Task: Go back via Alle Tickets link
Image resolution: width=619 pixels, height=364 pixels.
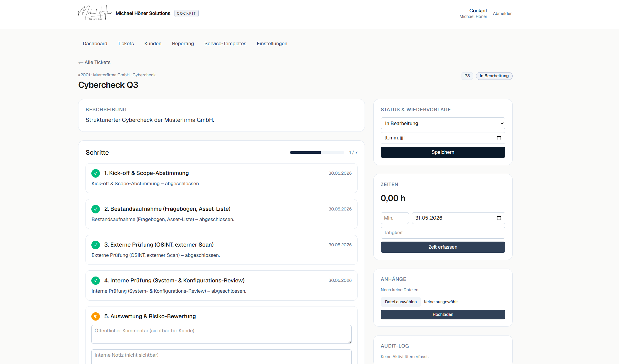Action: (x=94, y=62)
